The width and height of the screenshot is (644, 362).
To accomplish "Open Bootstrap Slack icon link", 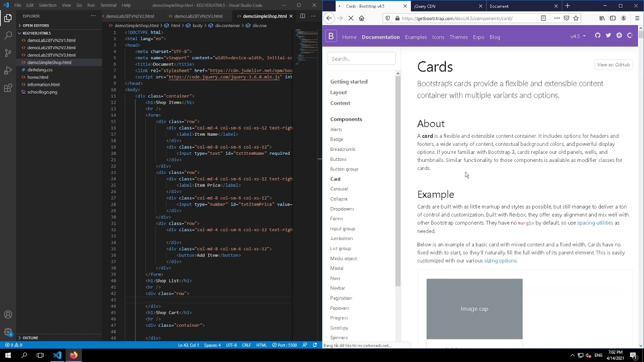I will (x=619, y=36).
